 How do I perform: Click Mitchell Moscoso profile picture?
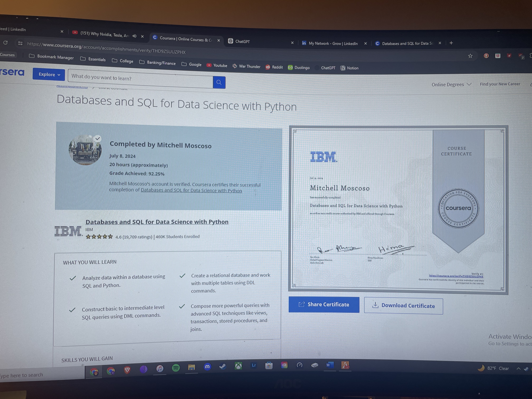(85, 150)
